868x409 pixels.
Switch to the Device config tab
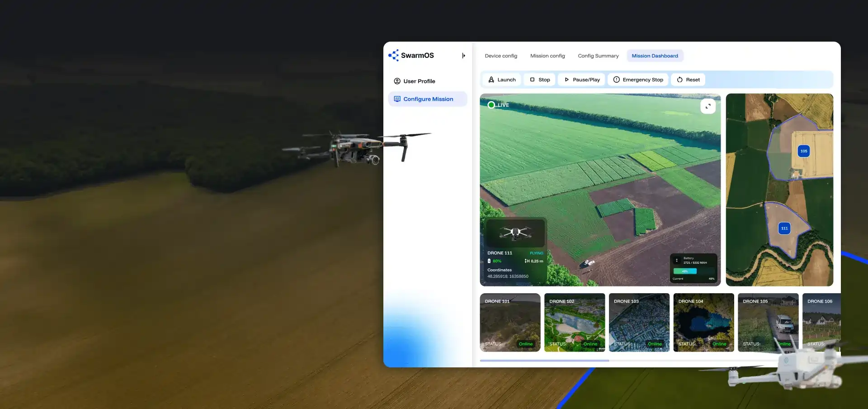501,56
